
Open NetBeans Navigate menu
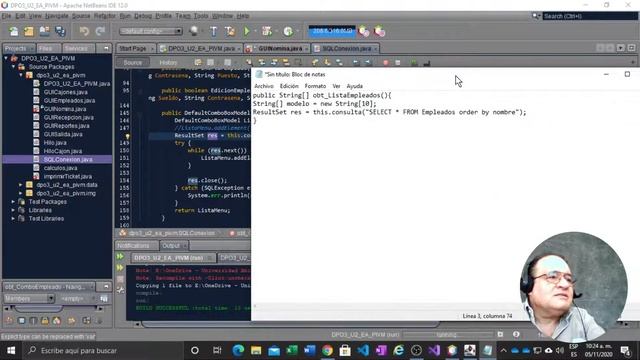tap(57, 16)
